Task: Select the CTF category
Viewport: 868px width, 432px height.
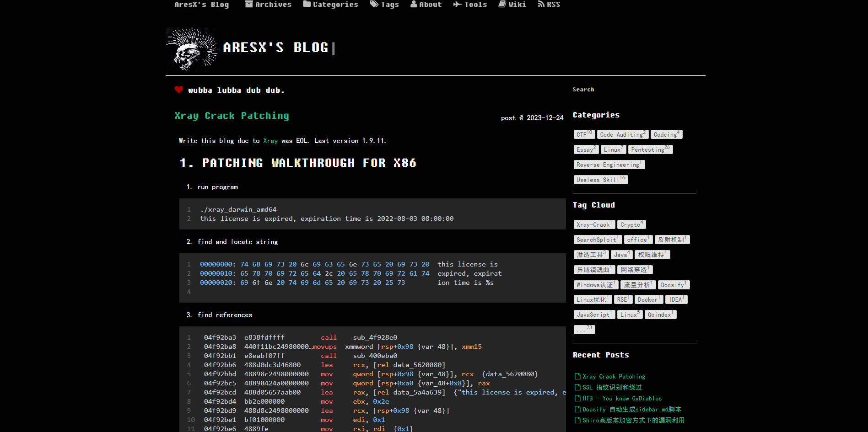Action: [584, 134]
